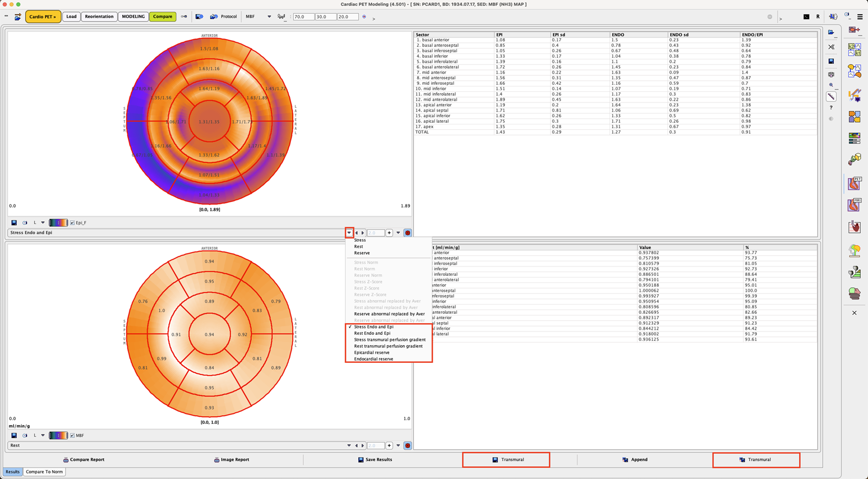This screenshot has height=479, width=868.
Task: Click the Image Report button
Action: point(231,460)
